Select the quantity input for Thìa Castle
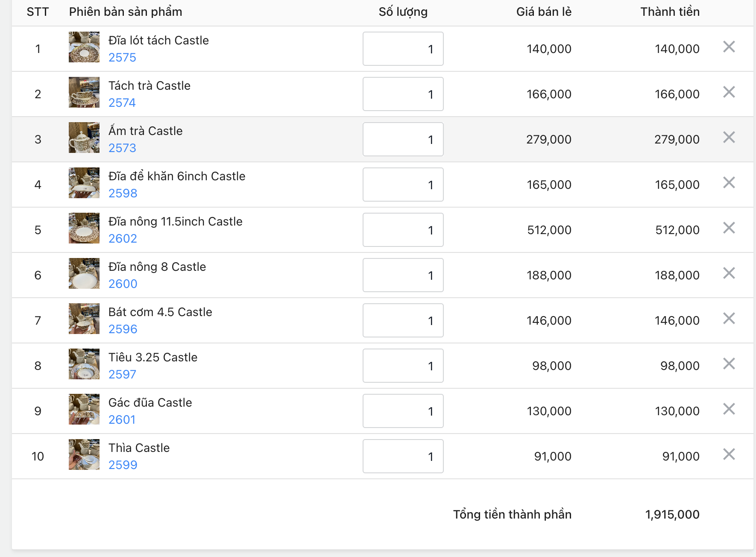This screenshot has width=756, height=557. [403, 456]
